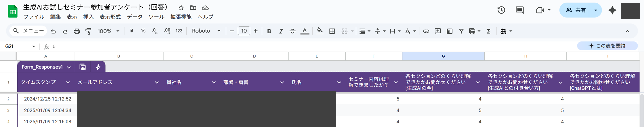Decrease font size with minus button
The image size is (644, 127).
click(232, 31)
